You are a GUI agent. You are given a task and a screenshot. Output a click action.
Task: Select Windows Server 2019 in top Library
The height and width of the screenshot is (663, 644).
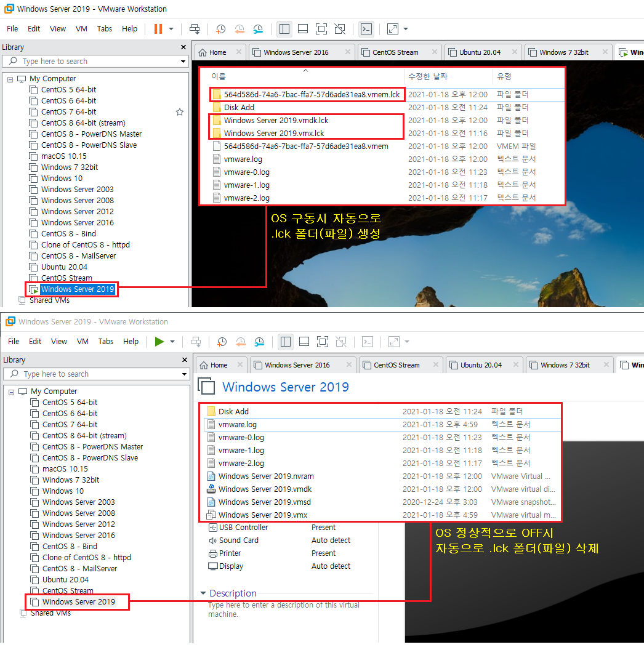click(x=78, y=289)
